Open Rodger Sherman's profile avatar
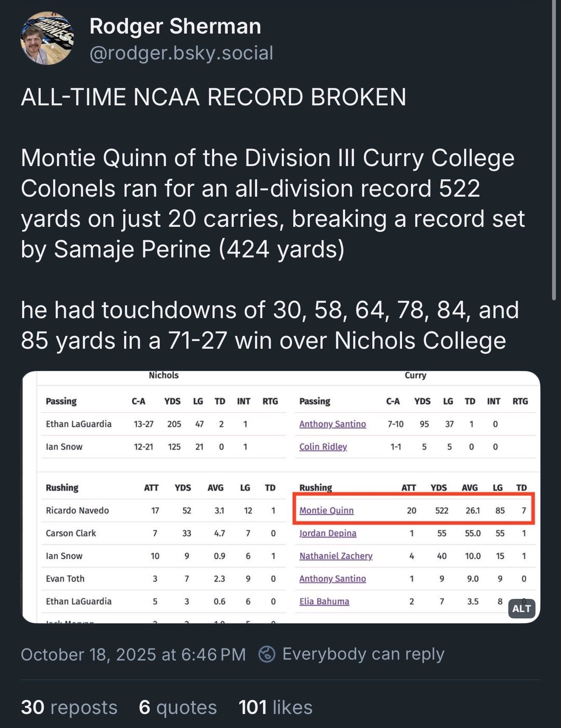This screenshot has width=561, height=728. point(47,38)
